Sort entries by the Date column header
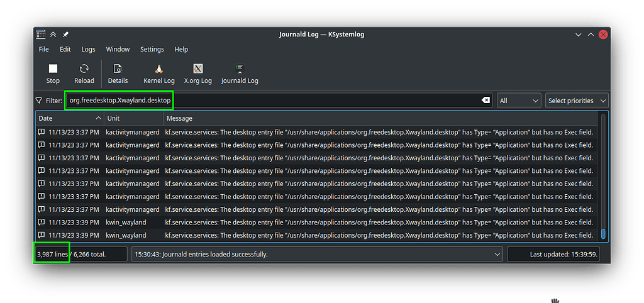Image resolution: width=644 pixels, height=303 pixels. pyautogui.click(x=69, y=118)
